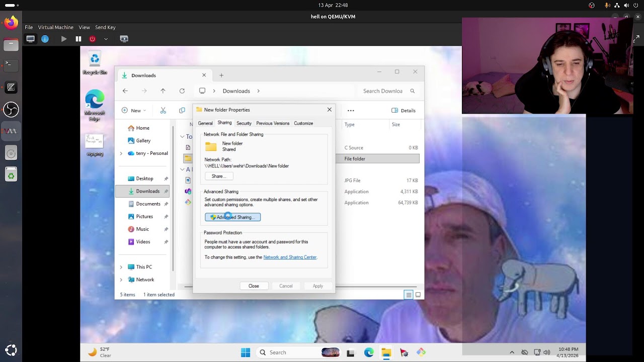The height and width of the screenshot is (362, 644).
Task: Open File Explorer from the taskbar
Action: click(x=386, y=352)
